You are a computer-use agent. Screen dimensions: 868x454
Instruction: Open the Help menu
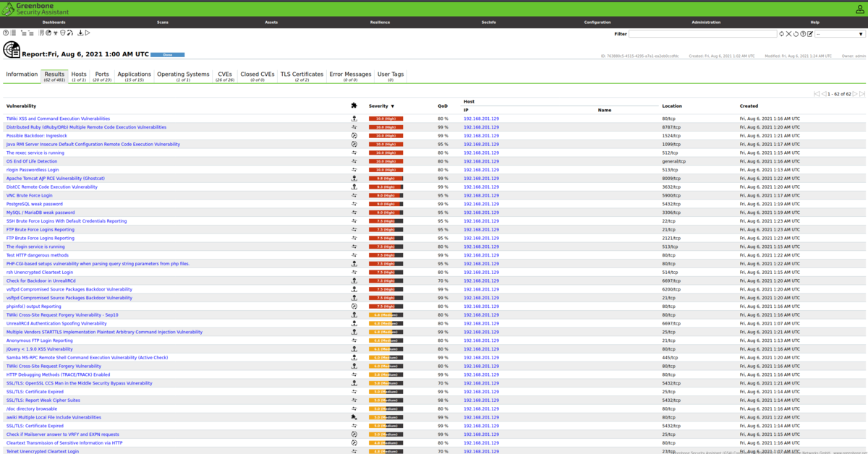coord(815,22)
